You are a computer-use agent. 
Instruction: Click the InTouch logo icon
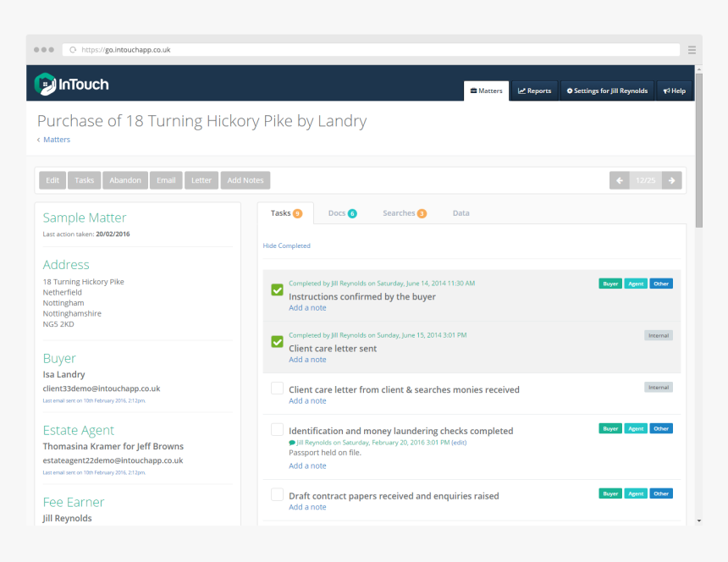[45, 84]
